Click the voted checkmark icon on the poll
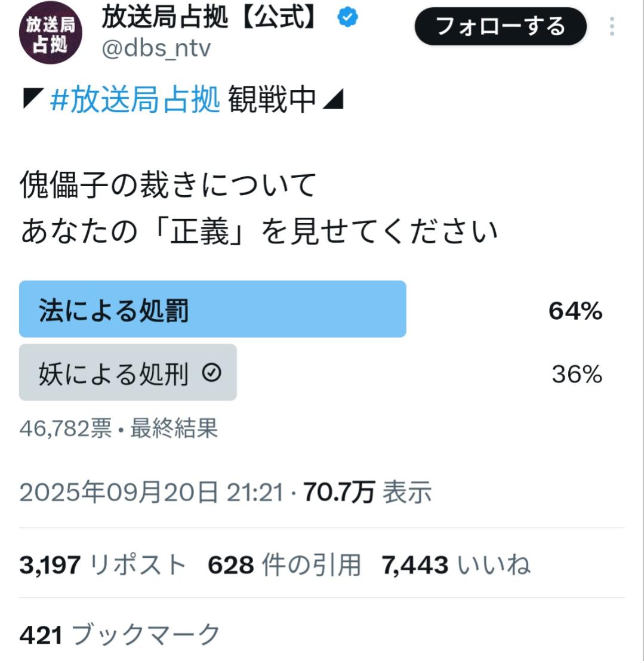This screenshot has width=644, height=661. (x=212, y=373)
